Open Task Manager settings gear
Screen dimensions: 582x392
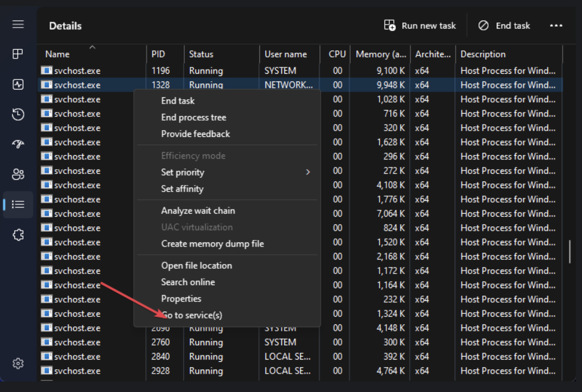click(18, 363)
